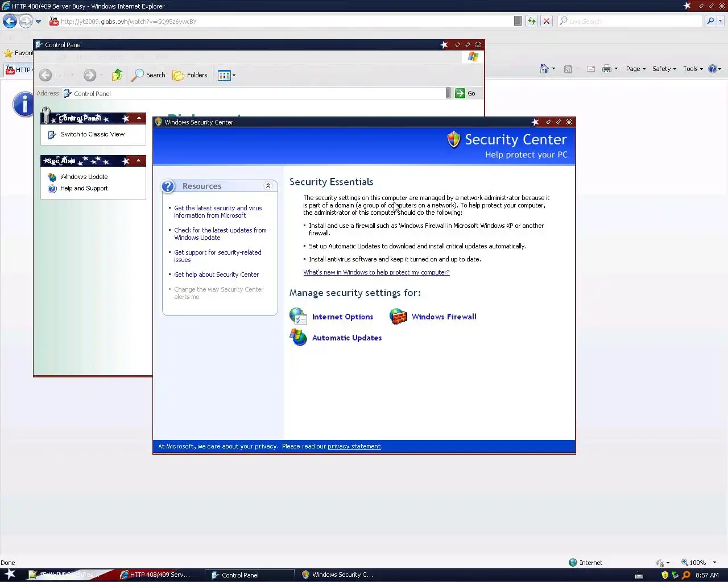
Task: Go back in Internet Explorer
Action: (10, 21)
